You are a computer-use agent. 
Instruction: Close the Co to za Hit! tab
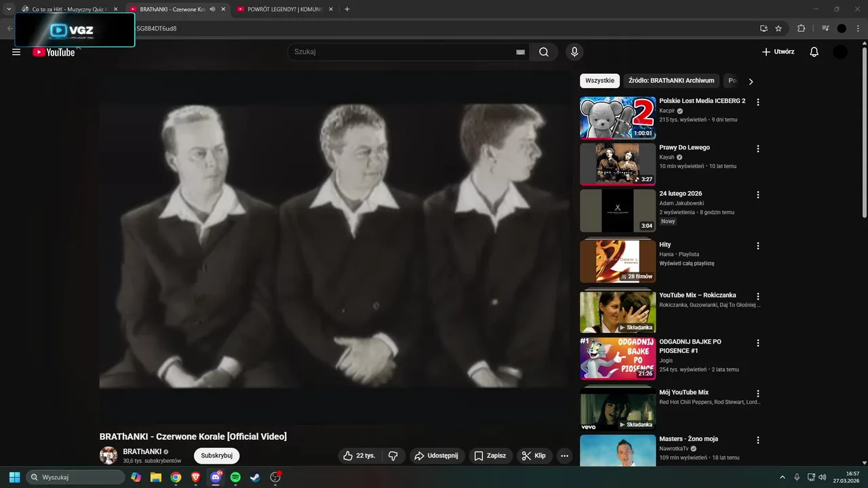click(115, 9)
